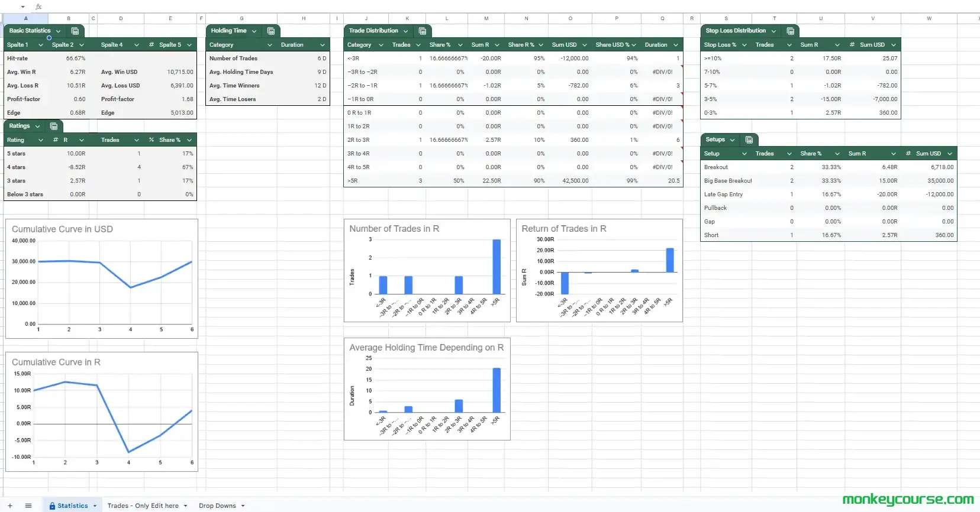The width and height of the screenshot is (980, 512).
Task: Click the fx formula icon
Action: point(38,7)
